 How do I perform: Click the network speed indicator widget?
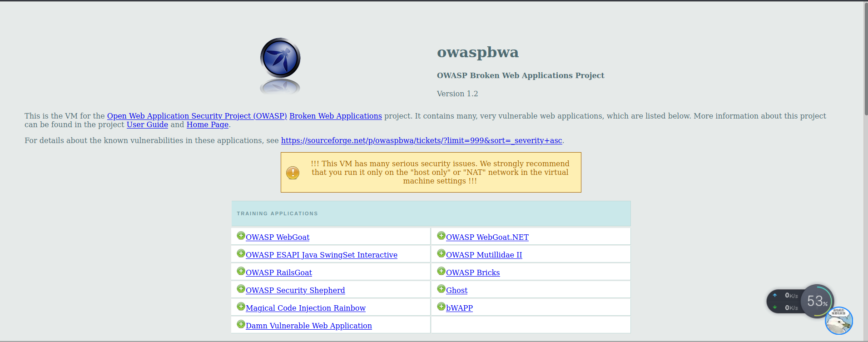tap(785, 301)
